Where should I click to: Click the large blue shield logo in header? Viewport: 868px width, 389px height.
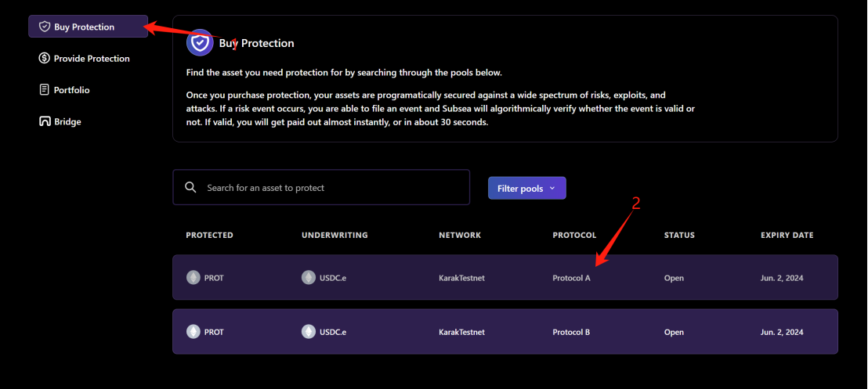tap(200, 42)
